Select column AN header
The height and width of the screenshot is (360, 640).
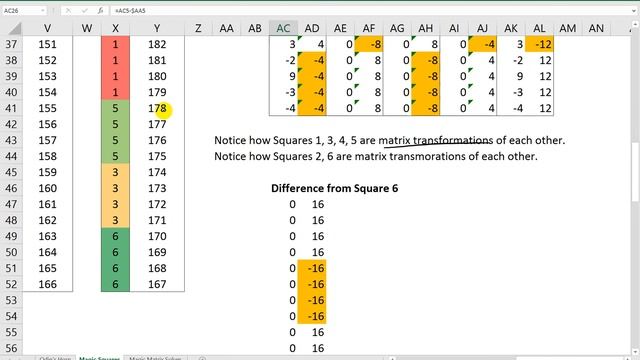click(x=596, y=28)
